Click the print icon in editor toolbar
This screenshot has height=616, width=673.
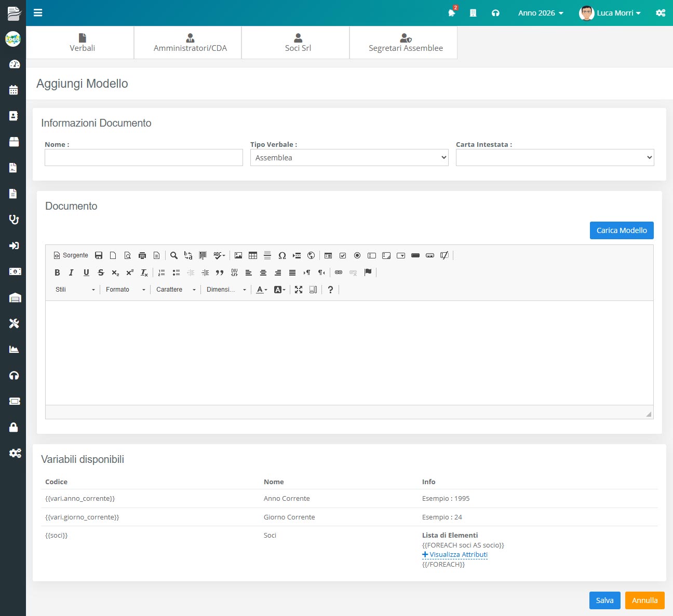(142, 255)
